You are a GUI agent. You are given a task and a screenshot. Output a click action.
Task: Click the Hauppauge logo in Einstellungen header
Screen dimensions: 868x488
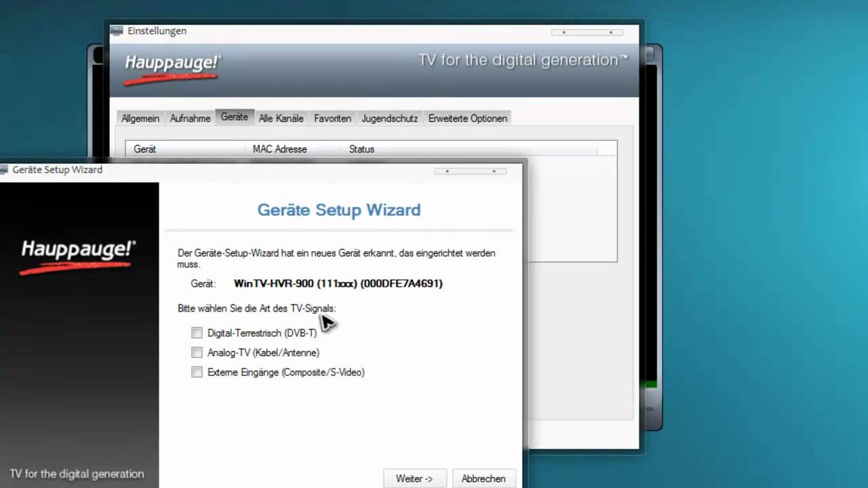click(x=172, y=68)
